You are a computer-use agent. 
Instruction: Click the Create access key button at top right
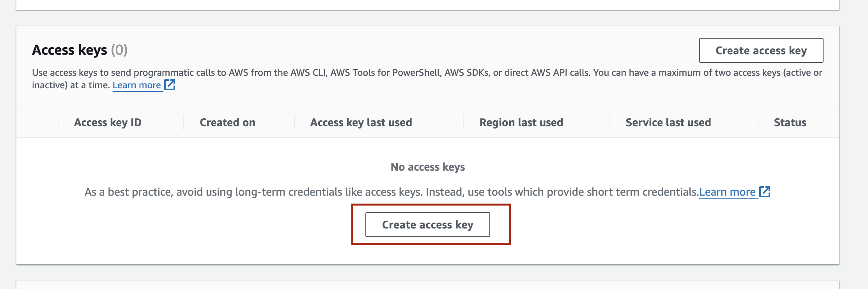click(761, 50)
